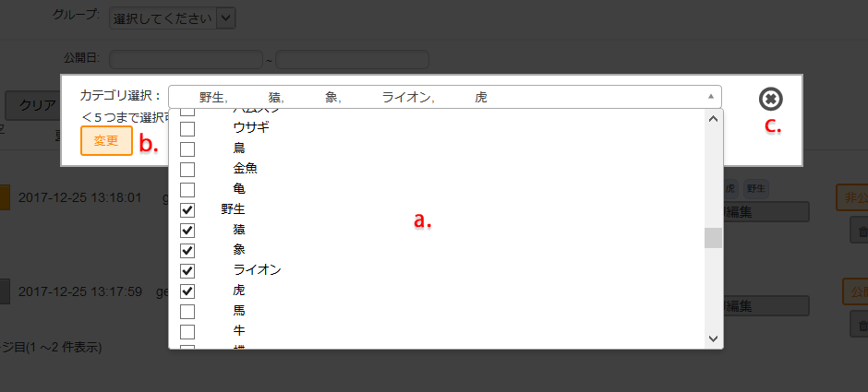The image size is (868, 392).
Task: Uncheck the 虎 category
Action: pos(187,291)
